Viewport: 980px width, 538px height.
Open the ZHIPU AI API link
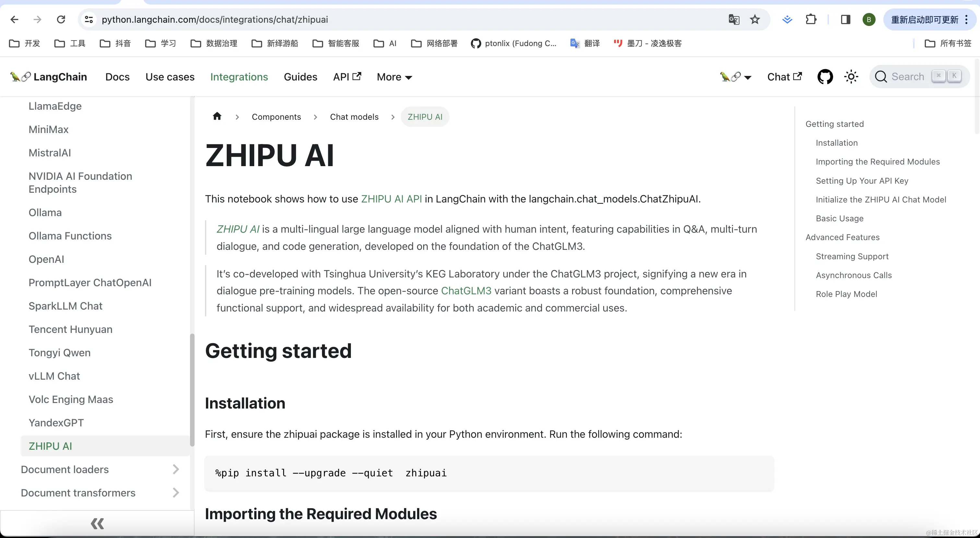[391, 199]
